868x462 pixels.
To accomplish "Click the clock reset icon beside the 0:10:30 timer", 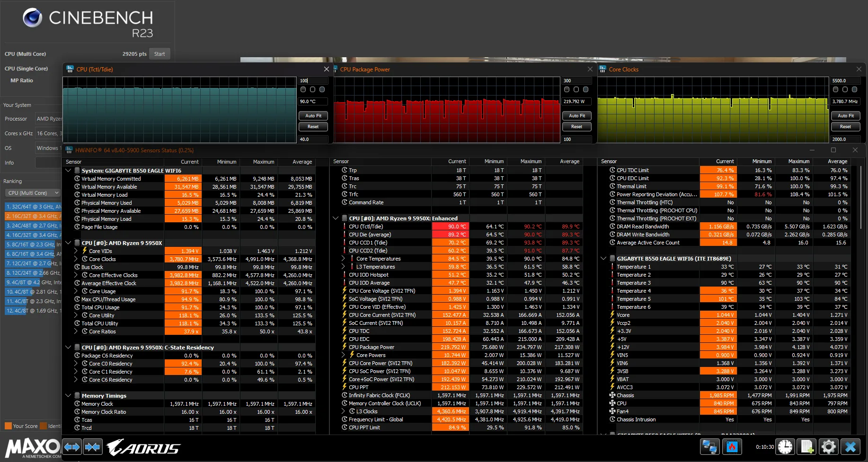I will point(785,447).
